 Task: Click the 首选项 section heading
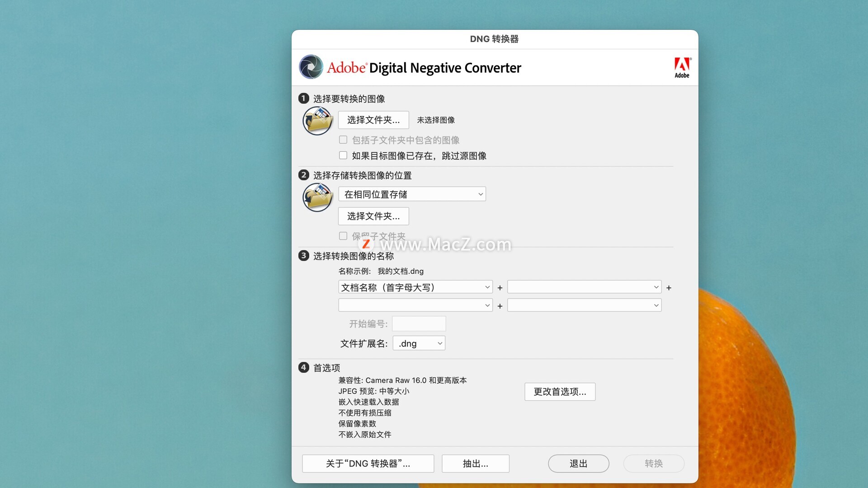[x=326, y=368]
